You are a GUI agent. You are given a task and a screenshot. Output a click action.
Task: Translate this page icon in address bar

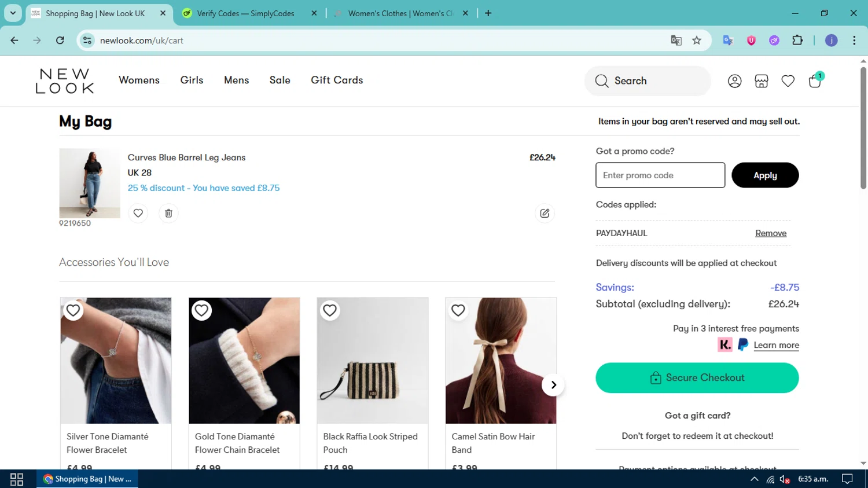(x=676, y=40)
